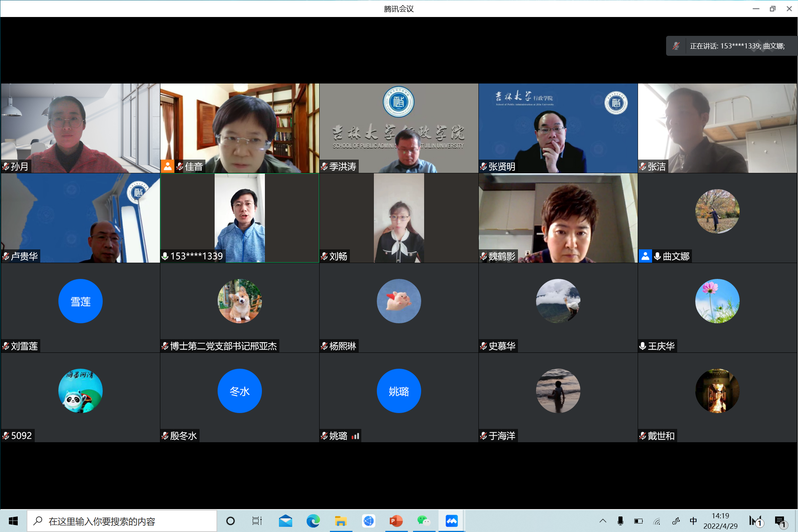Click the blue host icon beside 曲文娜
Image resolution: width=798 pixels, height=532 pixels.
click(x=645, y=256)
